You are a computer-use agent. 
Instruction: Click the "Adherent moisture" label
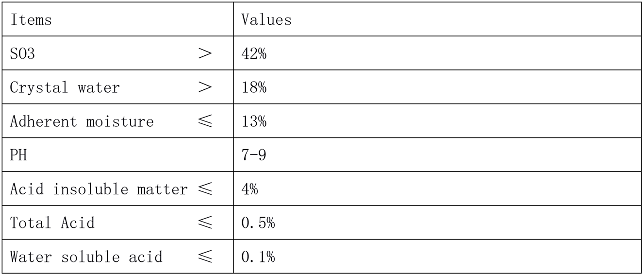tap(82, 121)
